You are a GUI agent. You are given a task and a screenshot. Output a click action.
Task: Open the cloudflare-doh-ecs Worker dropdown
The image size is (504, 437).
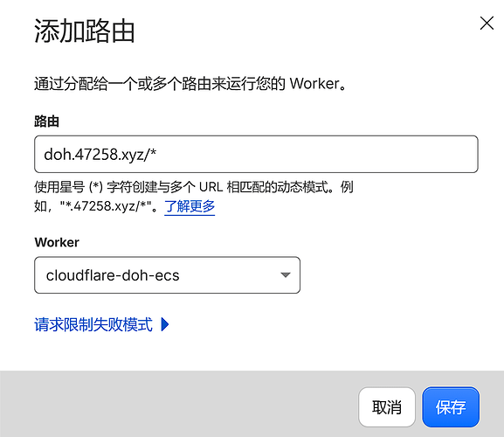[167, 275]
